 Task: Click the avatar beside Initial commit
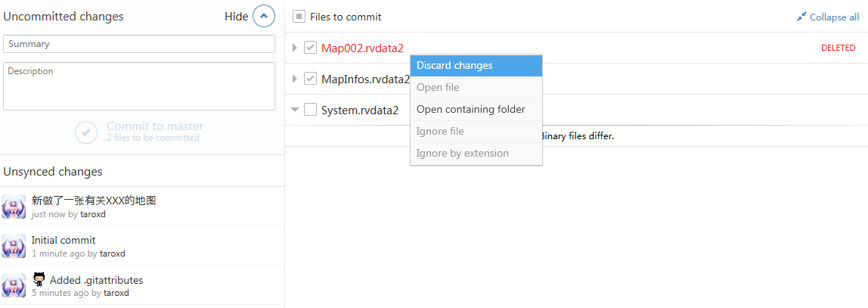coord(14,246)
